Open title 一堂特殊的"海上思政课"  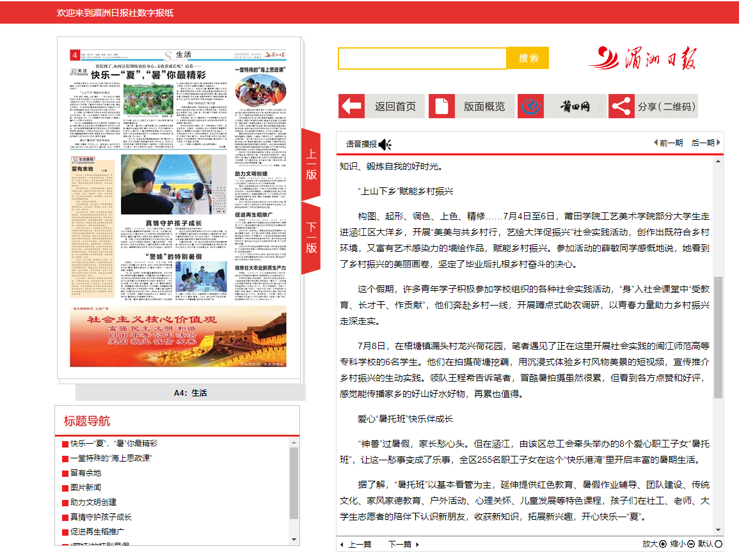coord(111,458)
